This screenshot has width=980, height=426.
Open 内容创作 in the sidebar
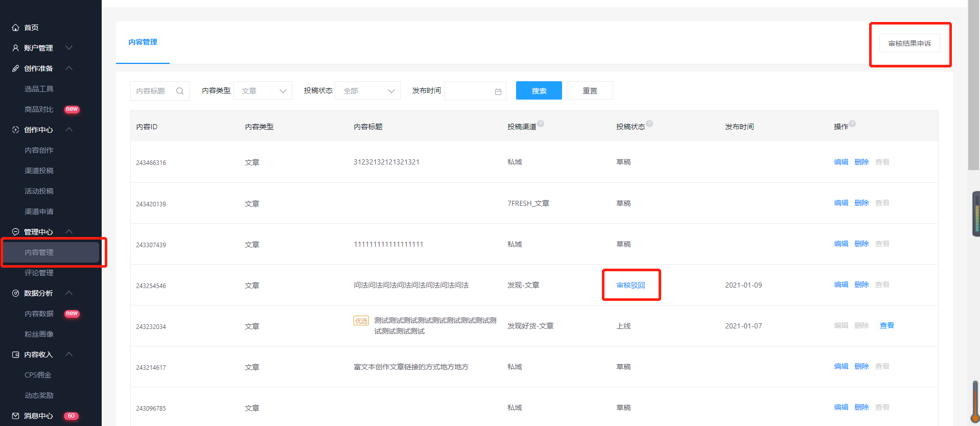click(x=39, y=150)
